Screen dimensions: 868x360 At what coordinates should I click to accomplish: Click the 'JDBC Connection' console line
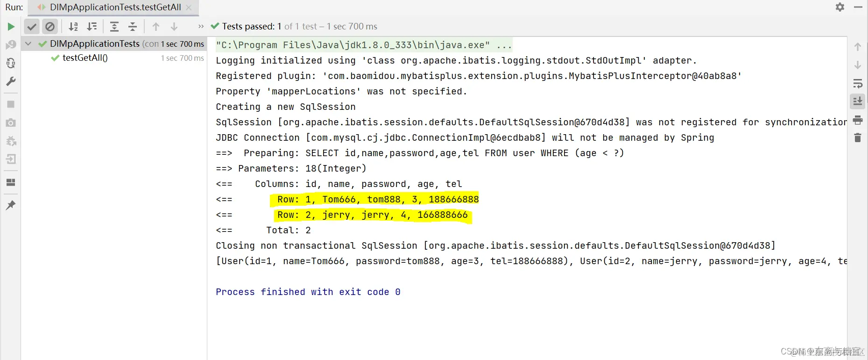point(465,138)
